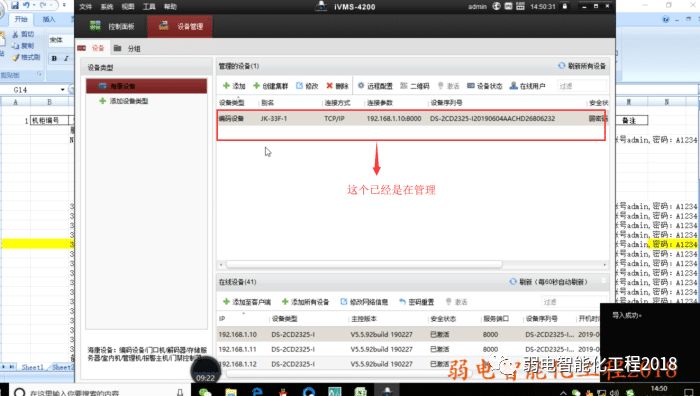Open 远程配置 remote configuration gear icon

(361, 86)
